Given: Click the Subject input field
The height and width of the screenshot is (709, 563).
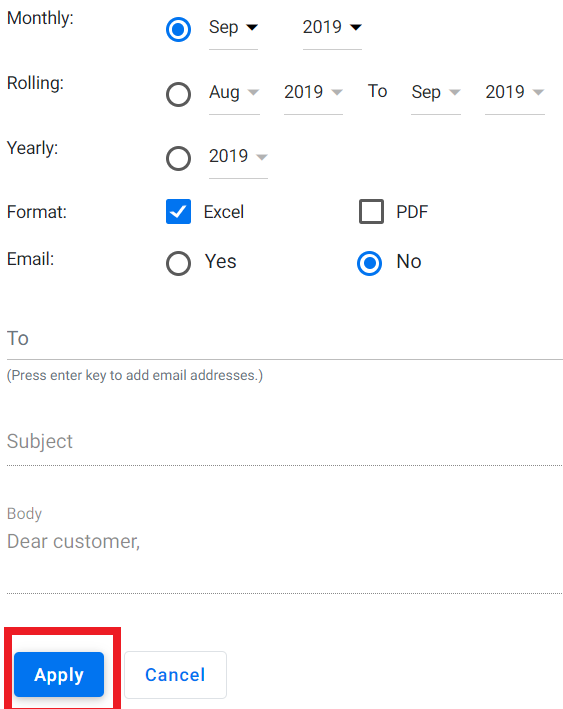Looking at the screenshot, I should tap(284, 443).
